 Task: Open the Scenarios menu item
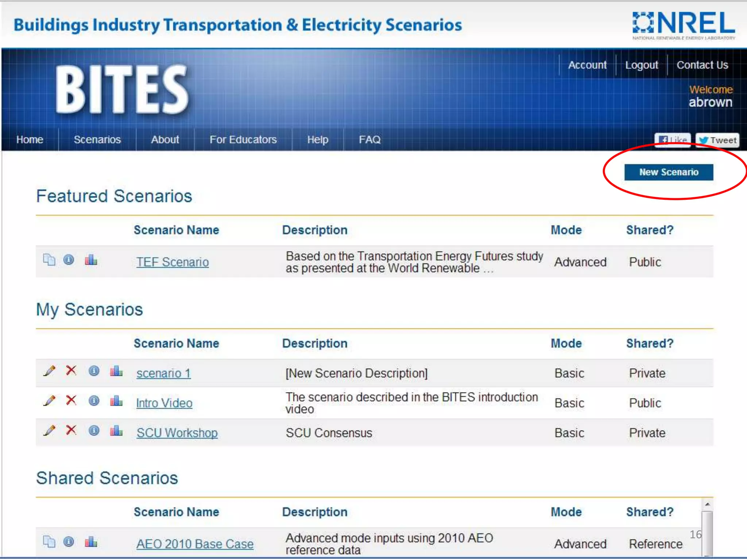pos(97,140)
